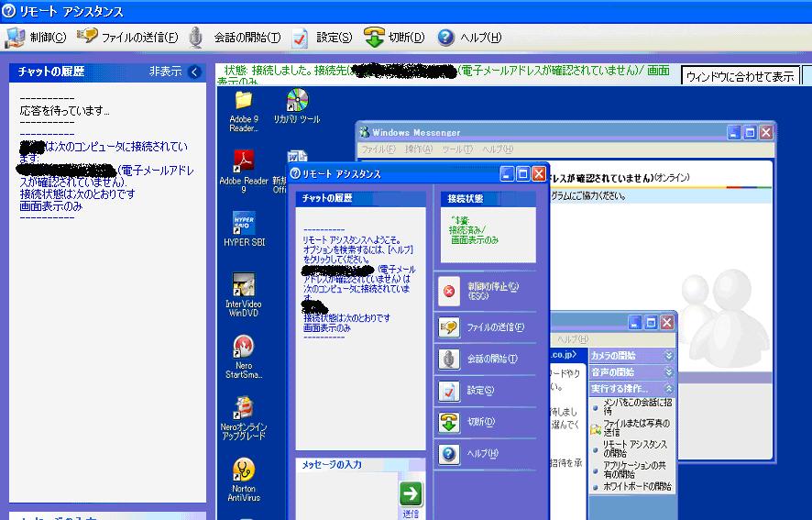Click the green 送信 arrow button
The height and width of the screenshot is (520, 812).
(411, 493)
